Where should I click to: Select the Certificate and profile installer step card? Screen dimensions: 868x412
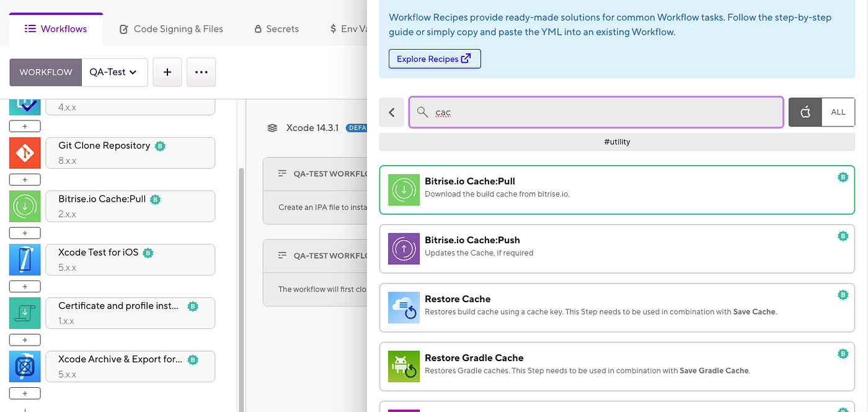[130, 313]
